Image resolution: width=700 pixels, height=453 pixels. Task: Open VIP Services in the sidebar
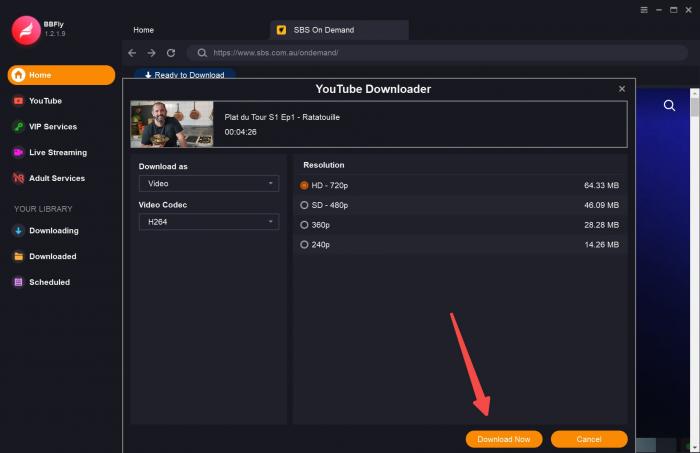pos(53,127)
